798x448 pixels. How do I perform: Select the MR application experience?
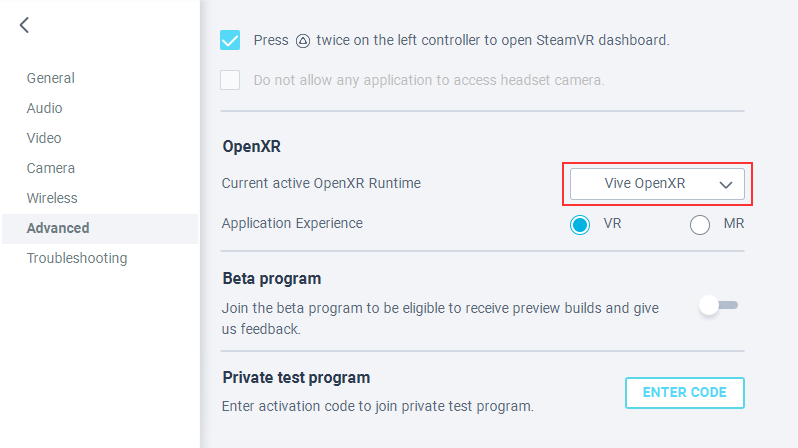click(x=700, y=224)
